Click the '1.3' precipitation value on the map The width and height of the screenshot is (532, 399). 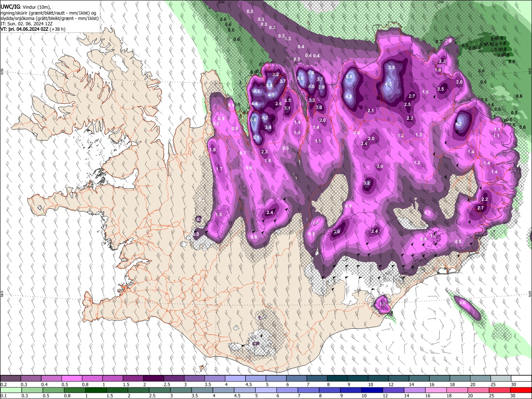(419, 135)
